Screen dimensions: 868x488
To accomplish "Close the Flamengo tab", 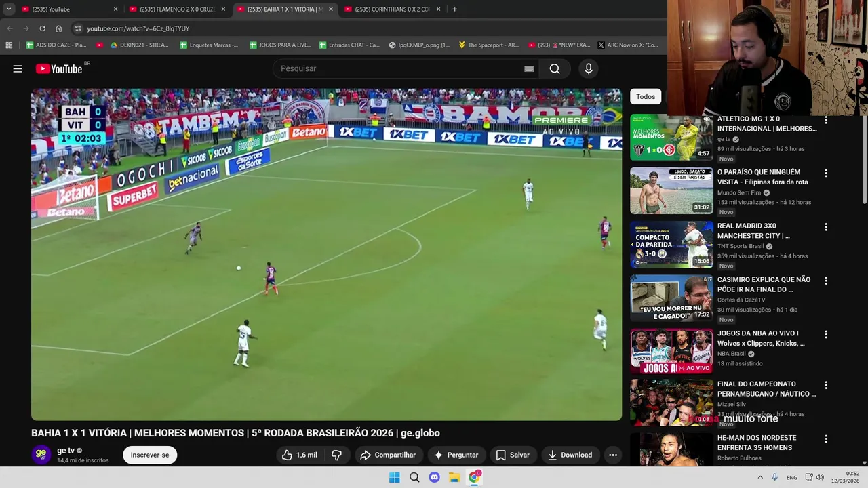I will click(223, 9).
